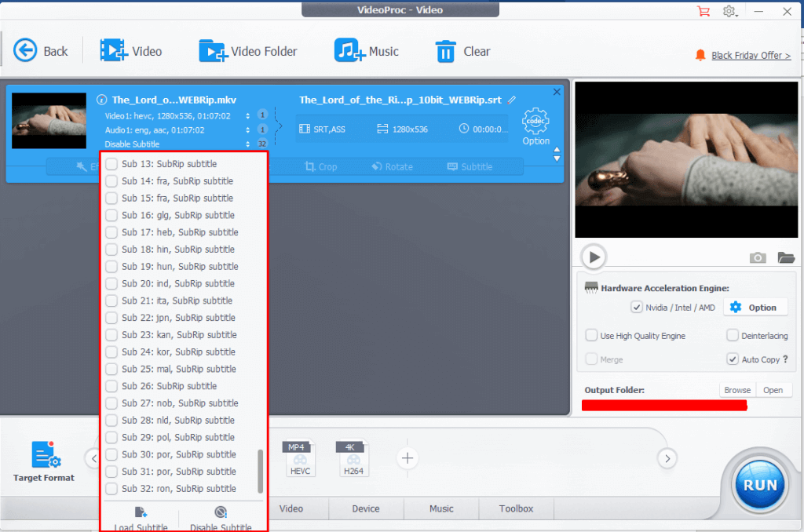
Task: Add audio with the Music icon
Action: coord(349,51)
